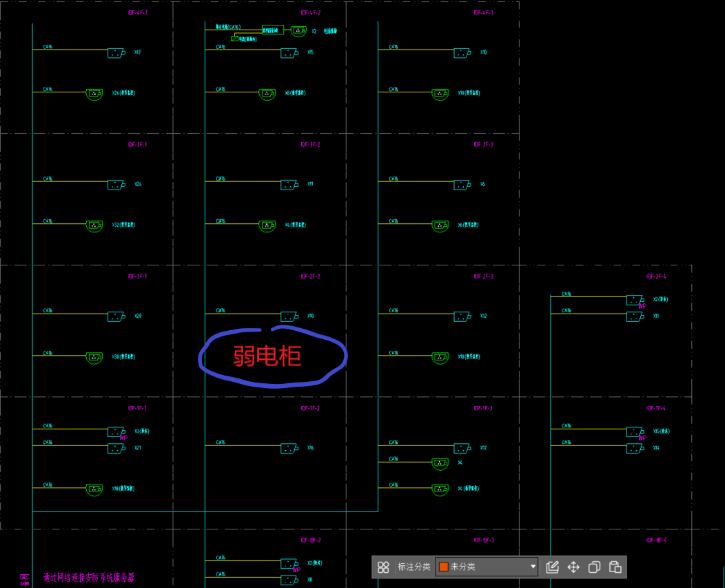Select the box camera X24 in IDF-3F-1
725x588 pixels.
pos(116,185)
